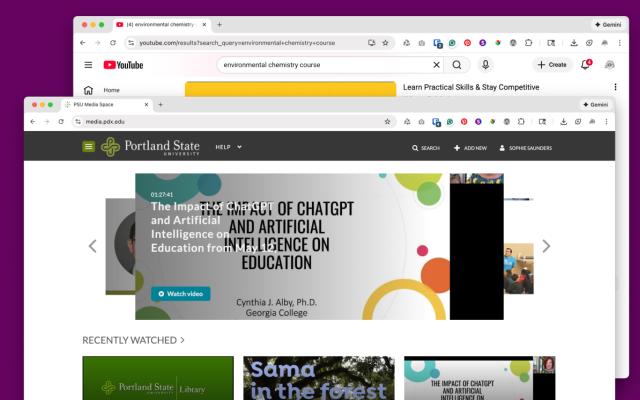Open Downloads in the PSU window toolbar

coord(564,122)
